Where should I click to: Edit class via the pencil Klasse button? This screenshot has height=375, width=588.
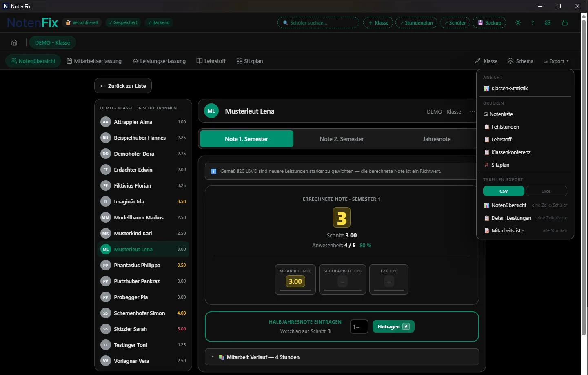coord(486,61)
